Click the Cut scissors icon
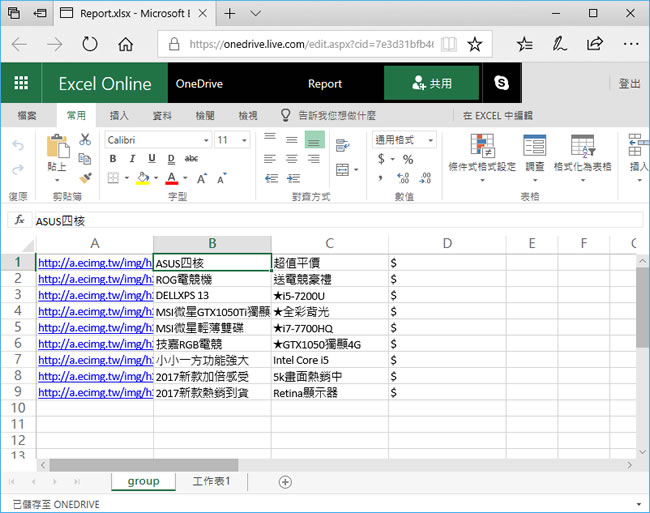This screenshot has height=513, width=650. click(x=85, y=140)
